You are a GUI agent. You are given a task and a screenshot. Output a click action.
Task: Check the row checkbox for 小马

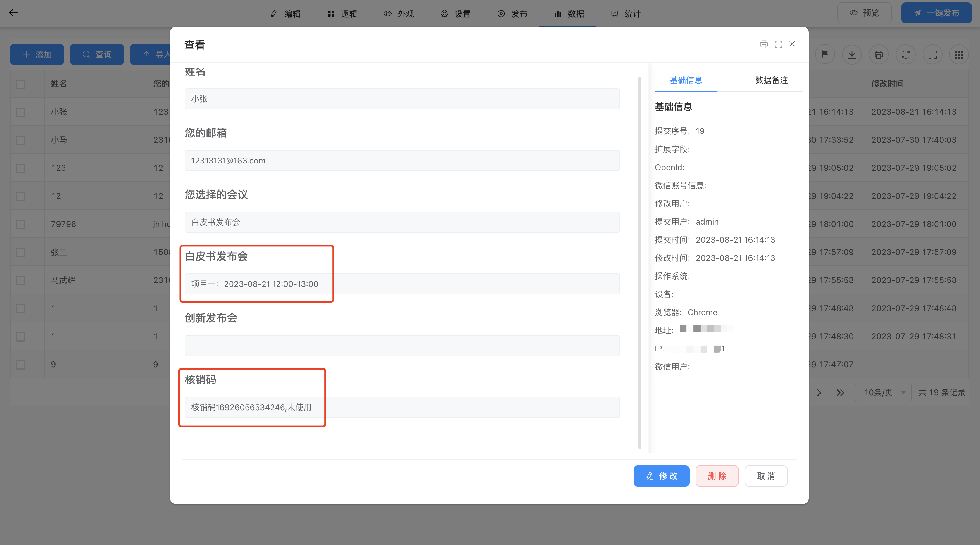[20, 140]
